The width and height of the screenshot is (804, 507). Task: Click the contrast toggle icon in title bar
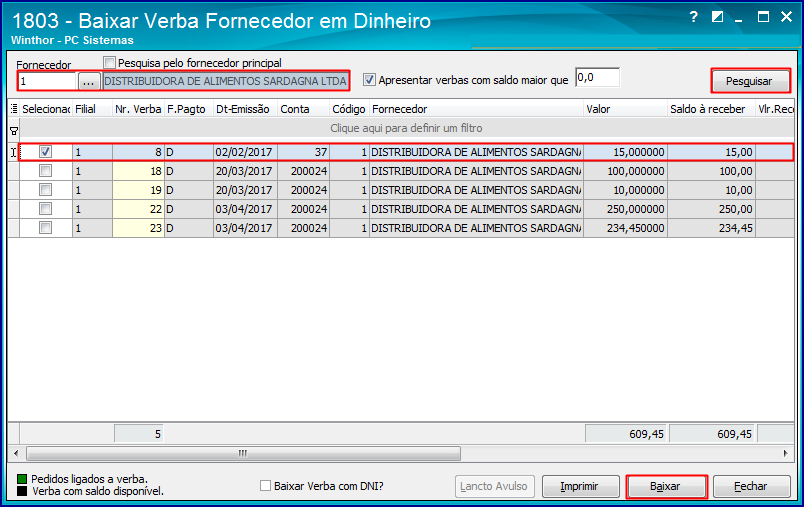pyautogui.click(x=717, y=17)
